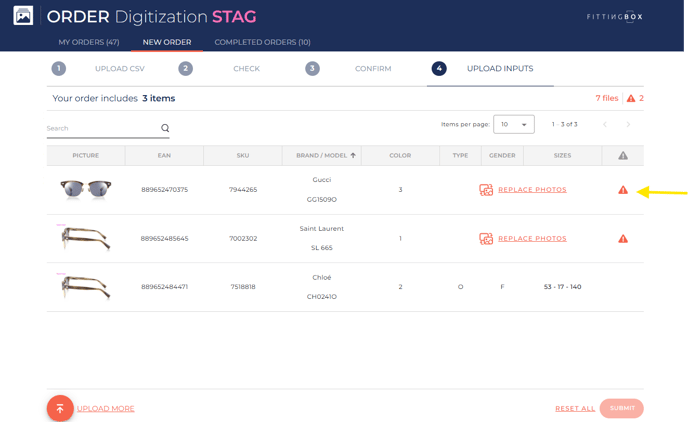688x422 pixels.
Task: Go to next page arrow
Action: point(628,125)
